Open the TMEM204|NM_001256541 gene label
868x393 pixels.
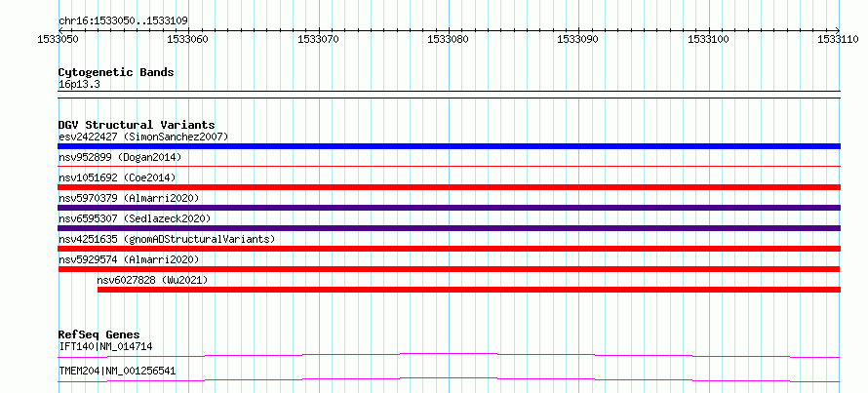tap(117, 372)
